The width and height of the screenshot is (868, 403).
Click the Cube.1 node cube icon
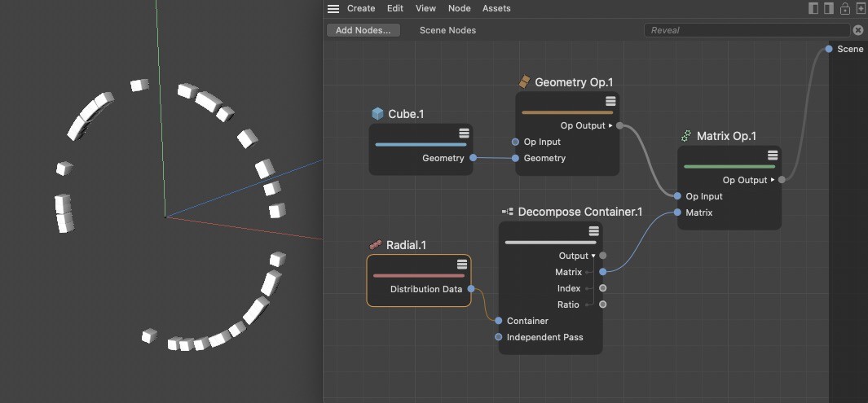tap(377, 114)
